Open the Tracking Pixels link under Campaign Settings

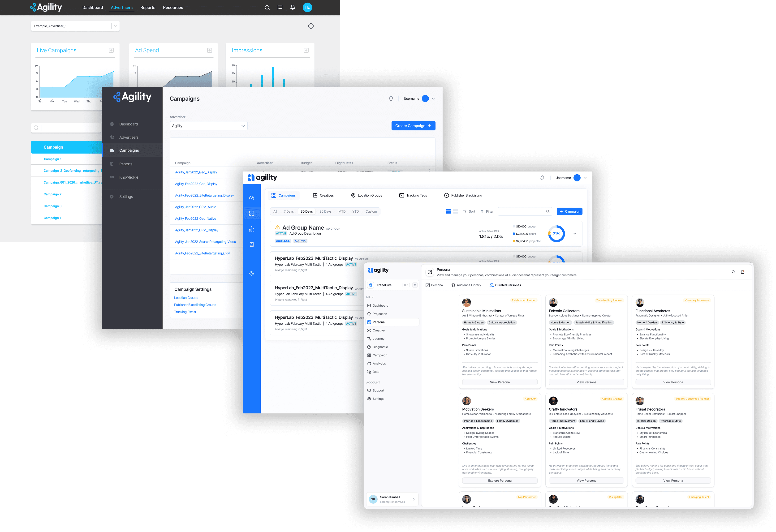185,312
